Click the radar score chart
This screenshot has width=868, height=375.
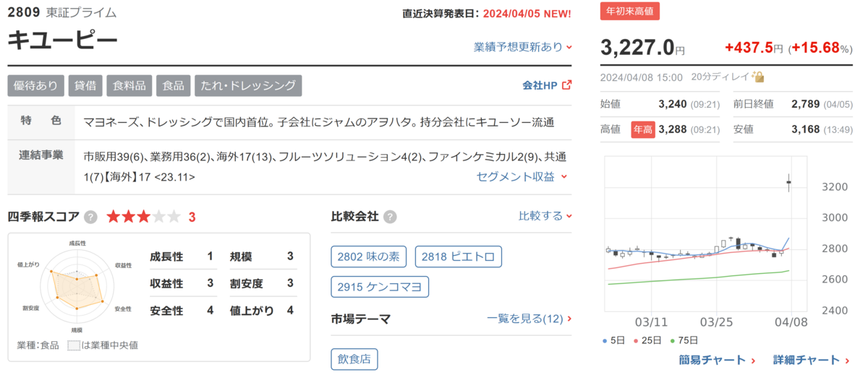pyautogui.click(x=77, y=285)
